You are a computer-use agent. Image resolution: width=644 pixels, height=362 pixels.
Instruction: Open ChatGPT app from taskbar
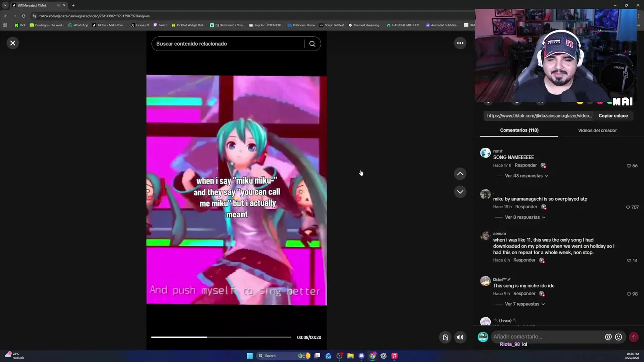tap(383, 356)
